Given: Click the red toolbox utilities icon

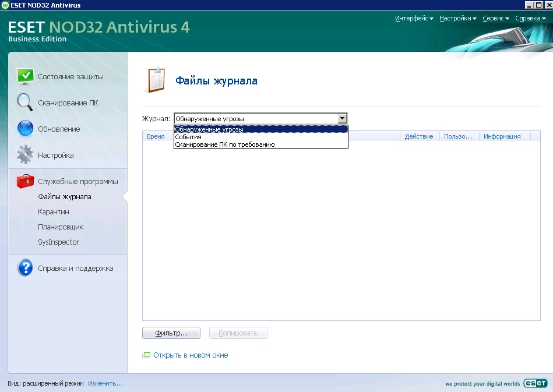Looking at the screenshot, I should [25, 181].
